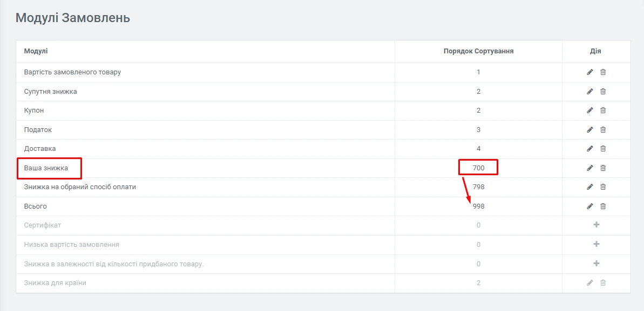Delete the Знижка для країни module
The width and height of the screenshot is (644, 311).
(603, 283)
